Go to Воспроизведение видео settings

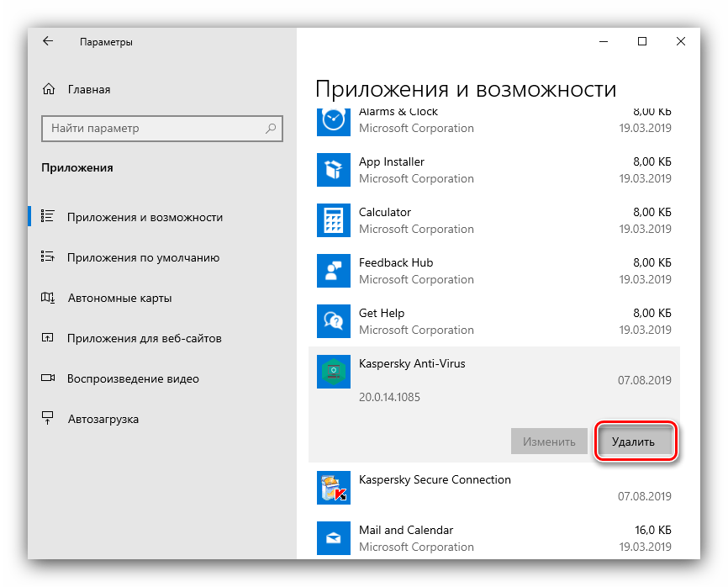click(x=133, y=378)
